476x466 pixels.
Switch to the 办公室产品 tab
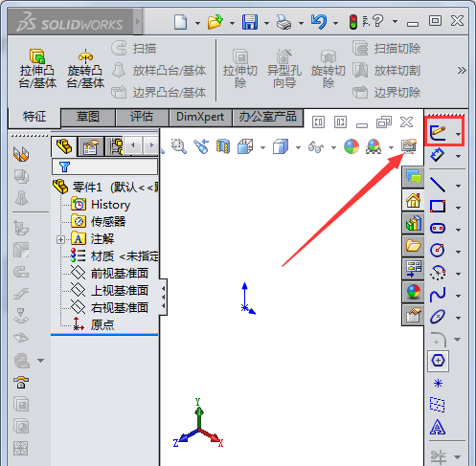tap(268, 117)
